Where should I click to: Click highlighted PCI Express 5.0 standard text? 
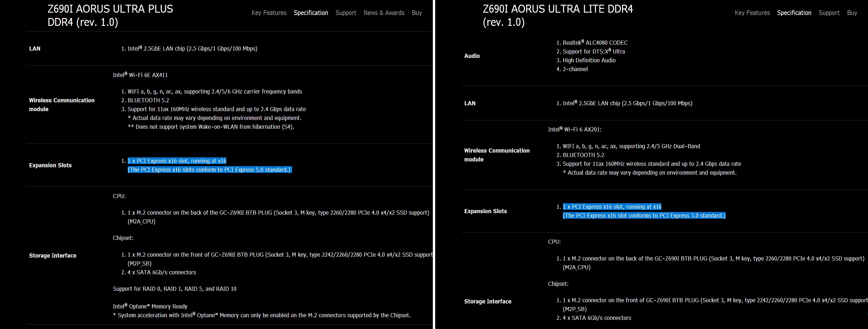click(x=209, y=170)
